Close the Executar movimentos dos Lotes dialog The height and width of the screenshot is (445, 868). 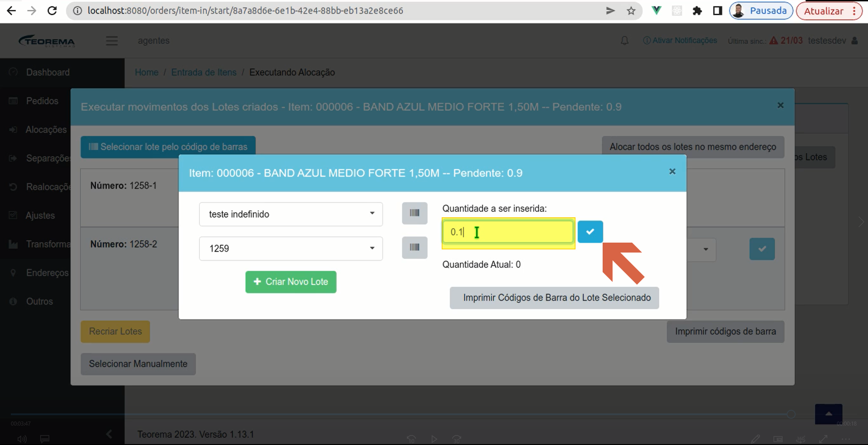pyautogui.click(x=780, y=105)
